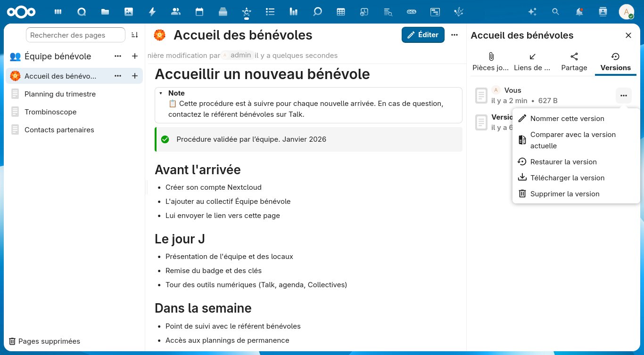Viewport: 644px width, 355px height.
Task: Open the list-with-magnifier app icon
Action: [x=388, y=12]
